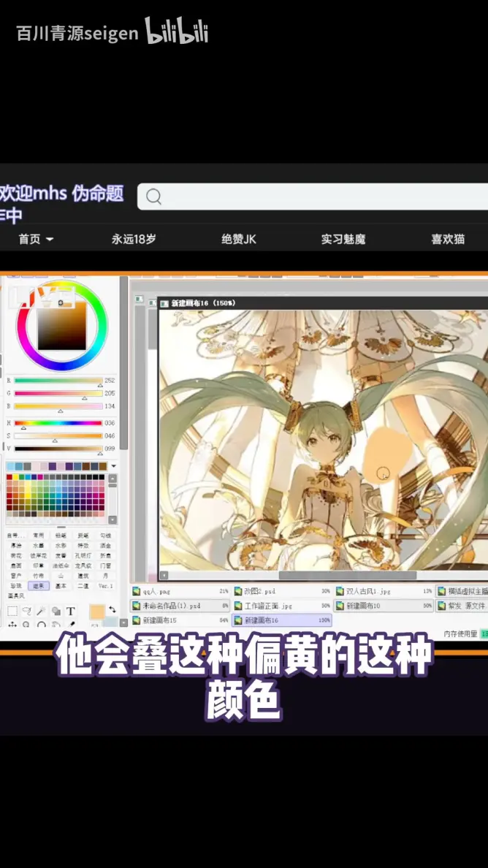Select the 建筑 brush group
The width and height of the screenshot is (488, 868).
tap(83, 576)
